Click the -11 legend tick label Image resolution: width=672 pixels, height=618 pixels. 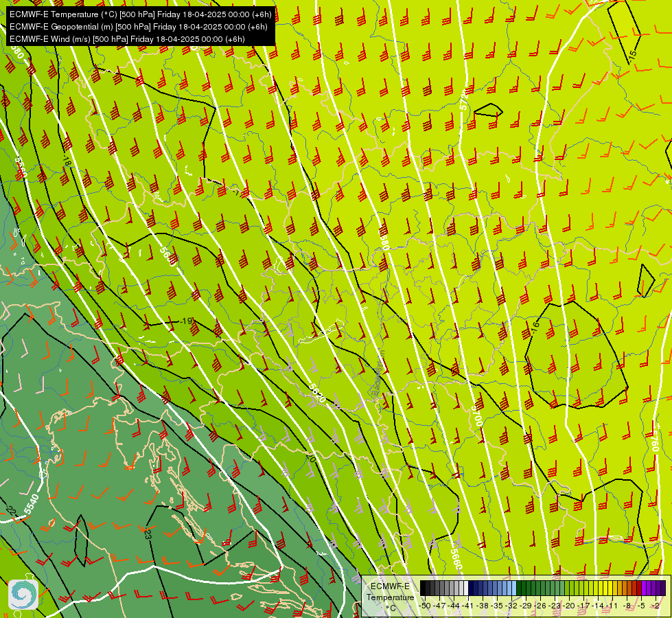(612, 606)
